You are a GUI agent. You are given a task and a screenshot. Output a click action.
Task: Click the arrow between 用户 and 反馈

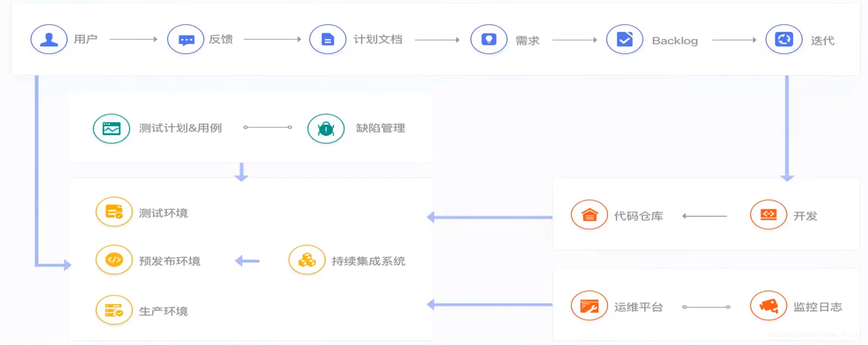134,40
